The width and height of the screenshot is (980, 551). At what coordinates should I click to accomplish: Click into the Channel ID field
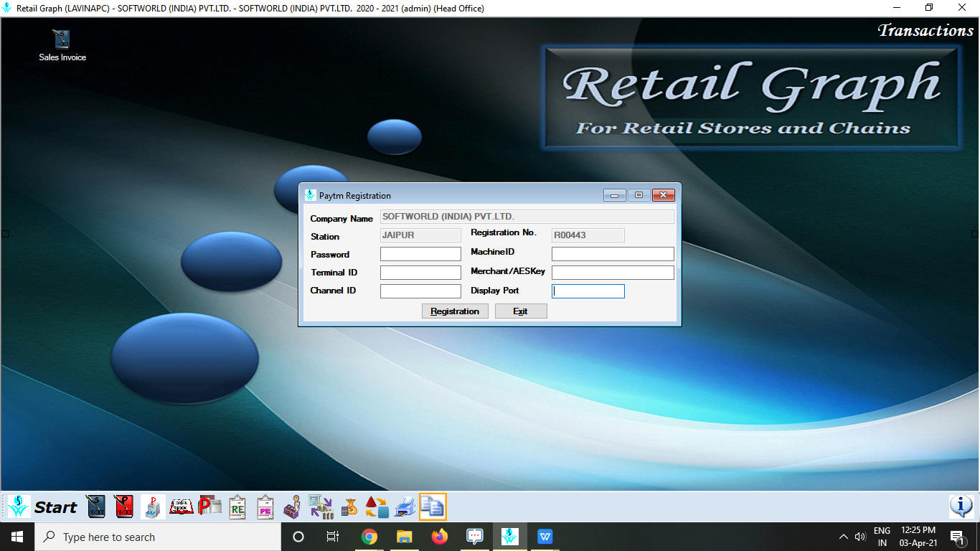420,291
